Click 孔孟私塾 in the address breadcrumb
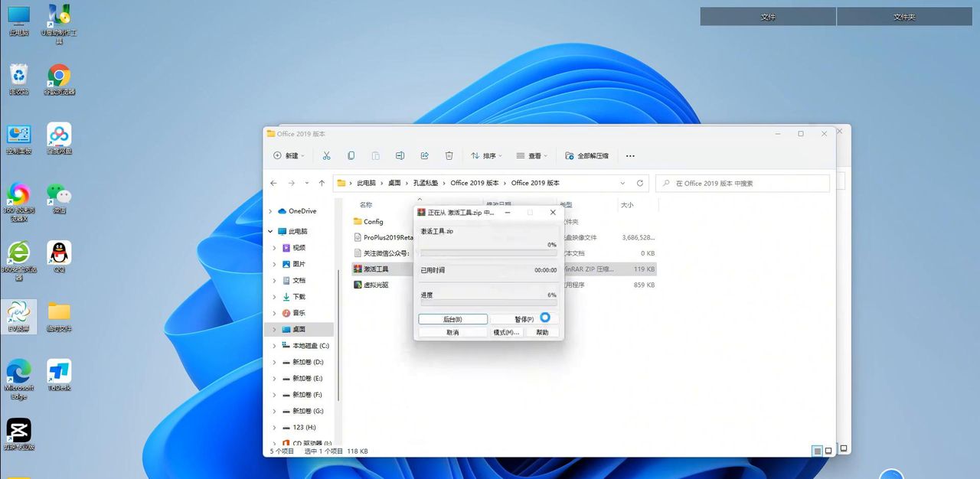The image size is (980, 479). [x=425, y=184]
